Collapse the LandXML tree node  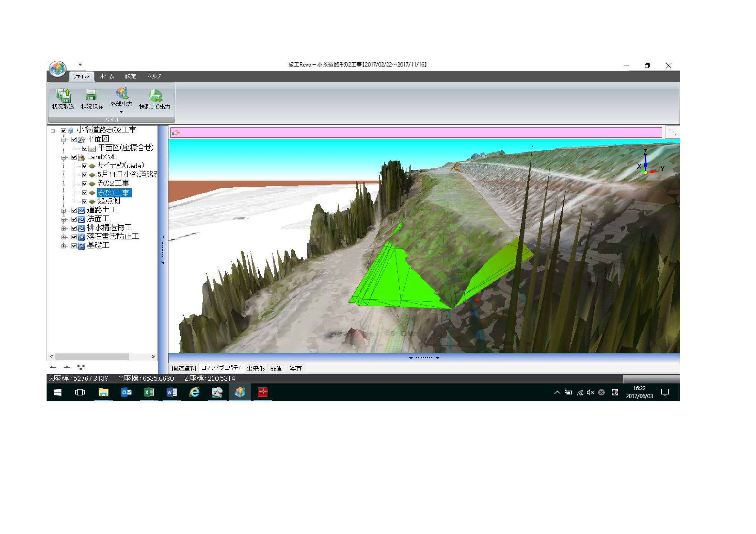coord(64,158)
